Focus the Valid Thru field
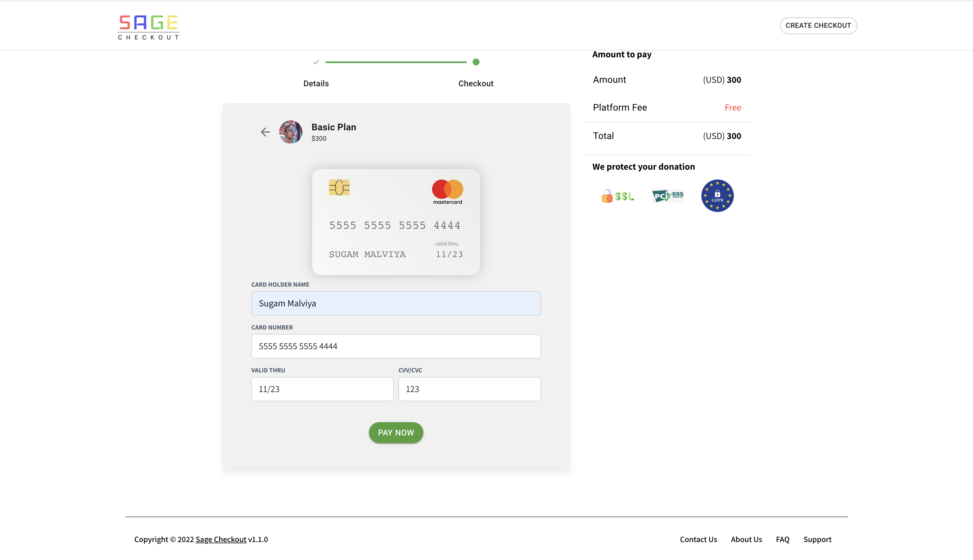The width and height of the screenshot is (973, 560). (322, 389)
